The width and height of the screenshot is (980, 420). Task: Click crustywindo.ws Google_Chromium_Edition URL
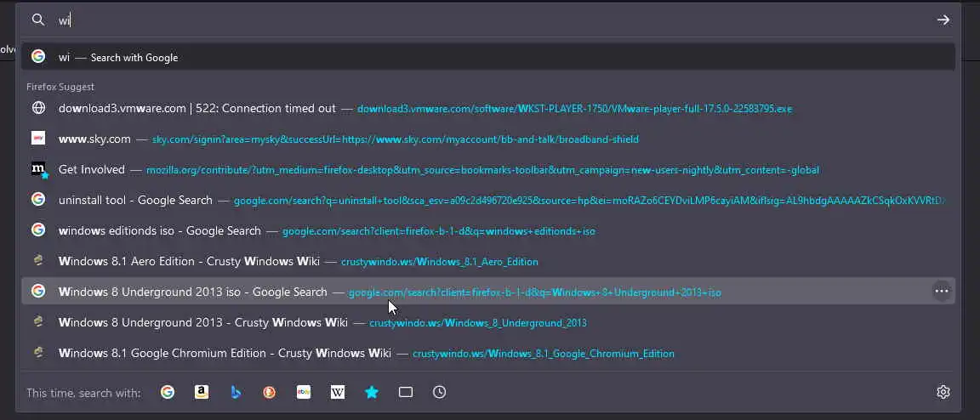543,353
